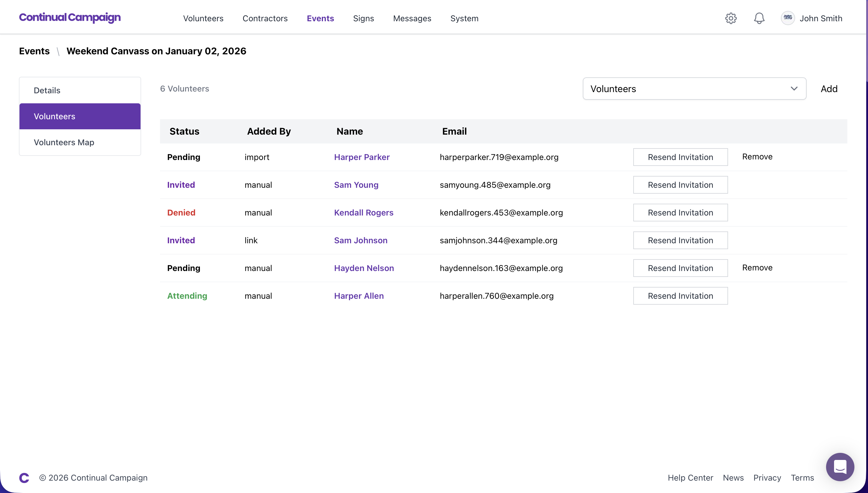Switch to the Details tab
The height and width of the screenshot is (493, 868).
click(47, 90)
